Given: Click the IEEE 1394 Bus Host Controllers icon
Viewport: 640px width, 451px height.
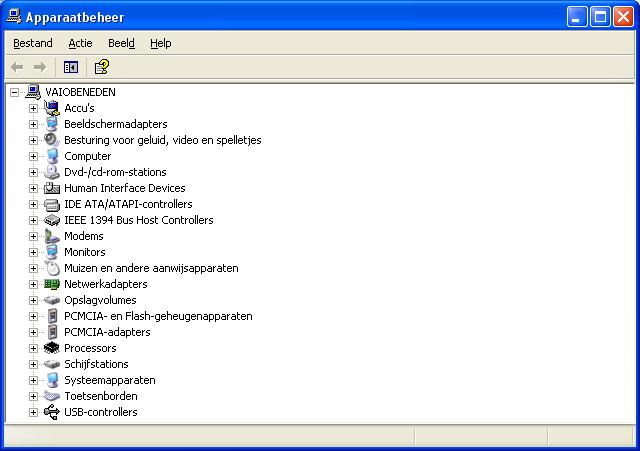Looking at the screenshot, I should pyautogui.click(x=52, y=220).
